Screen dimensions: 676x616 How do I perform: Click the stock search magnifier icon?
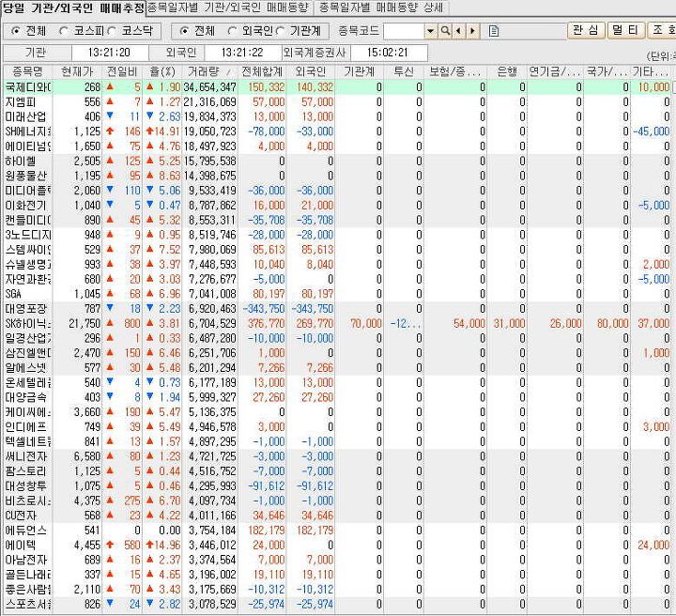[x=445, y=31]
